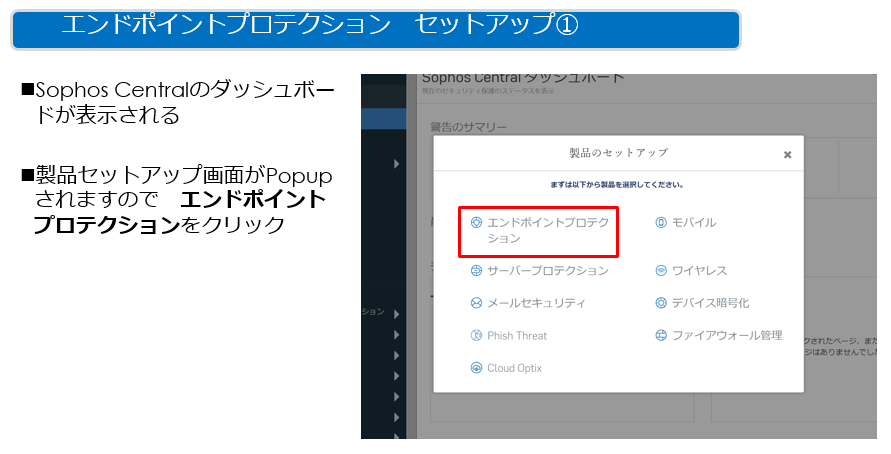
Task: Click the ファイアウォール管理 product icon
Action: 661,336
